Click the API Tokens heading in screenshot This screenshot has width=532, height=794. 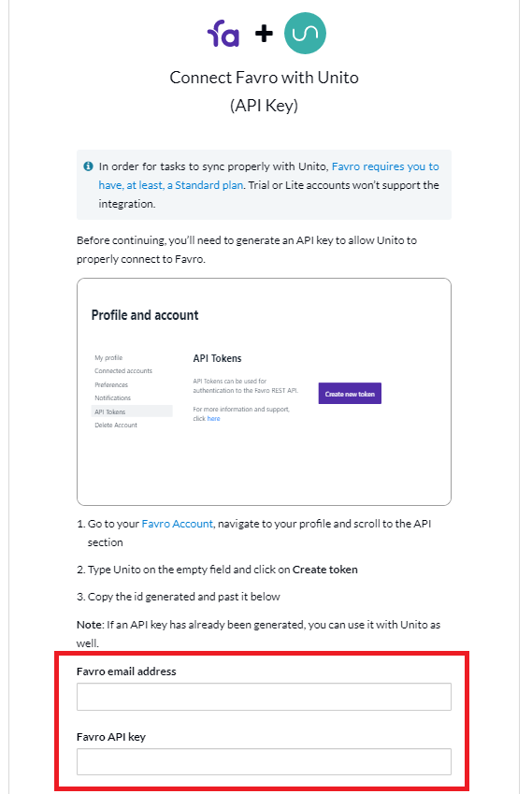[x=217, y=358]
